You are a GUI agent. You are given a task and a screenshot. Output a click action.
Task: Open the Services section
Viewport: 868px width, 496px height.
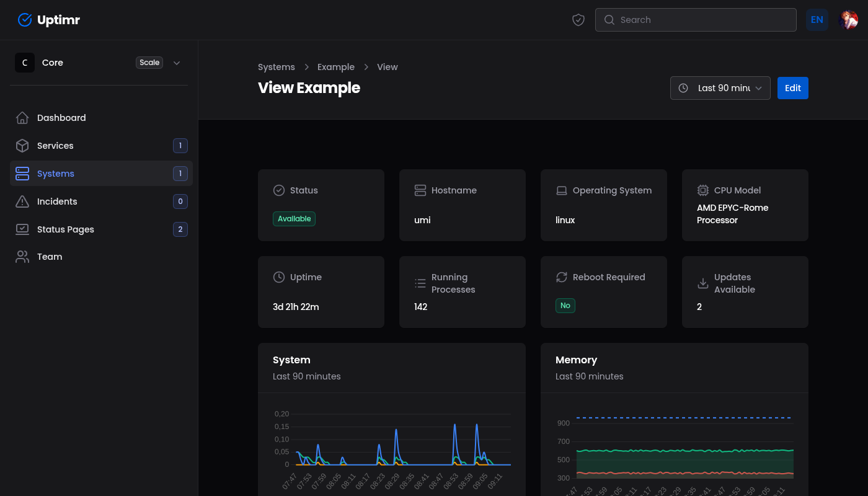[101, 146]
